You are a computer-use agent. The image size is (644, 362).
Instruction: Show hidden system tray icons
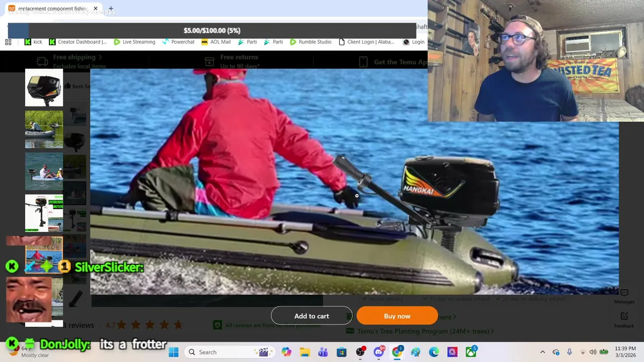542,352
